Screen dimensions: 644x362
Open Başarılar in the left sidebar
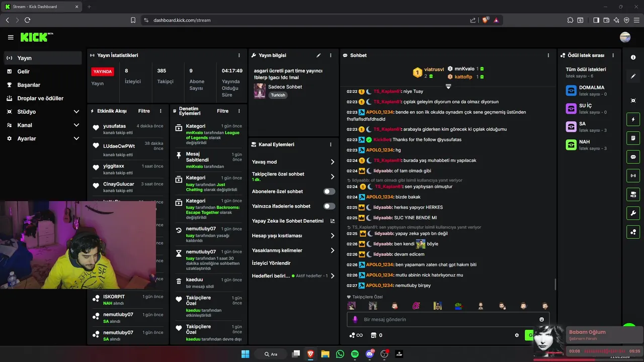coord(43,85)
